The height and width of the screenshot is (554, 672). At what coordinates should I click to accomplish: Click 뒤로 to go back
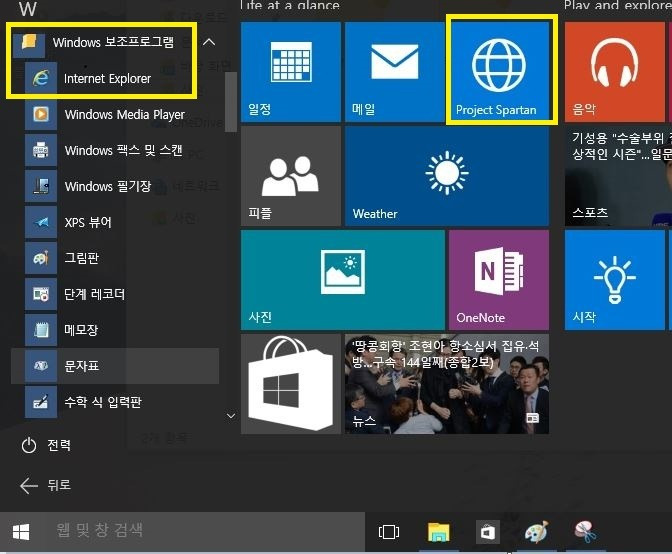point(45,485)
